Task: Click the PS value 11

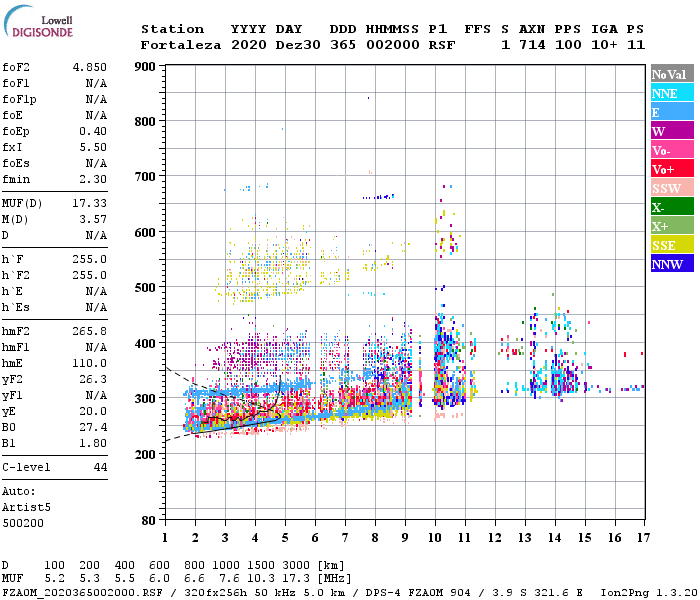Action: point(636,45)
